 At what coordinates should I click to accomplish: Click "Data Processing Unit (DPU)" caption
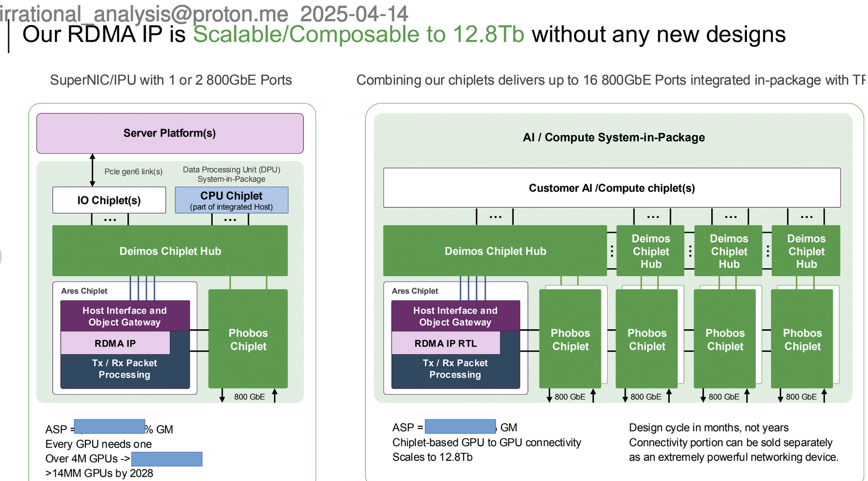[231, 169]
